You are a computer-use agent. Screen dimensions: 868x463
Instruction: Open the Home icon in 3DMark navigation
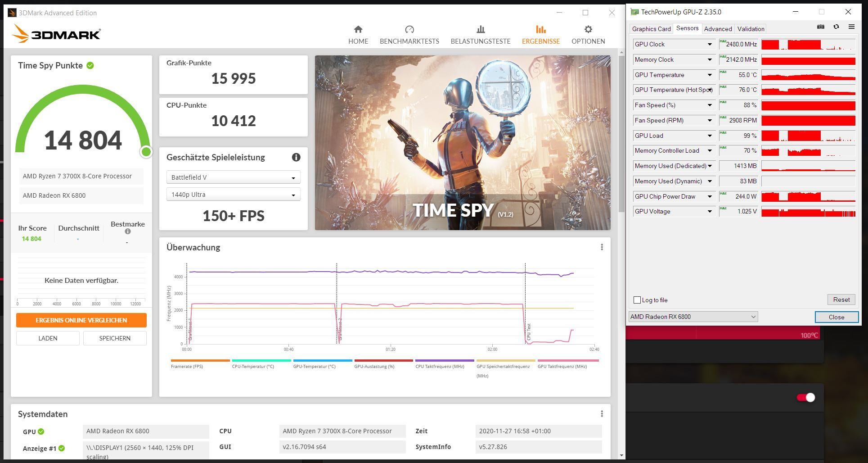(358, 29)
